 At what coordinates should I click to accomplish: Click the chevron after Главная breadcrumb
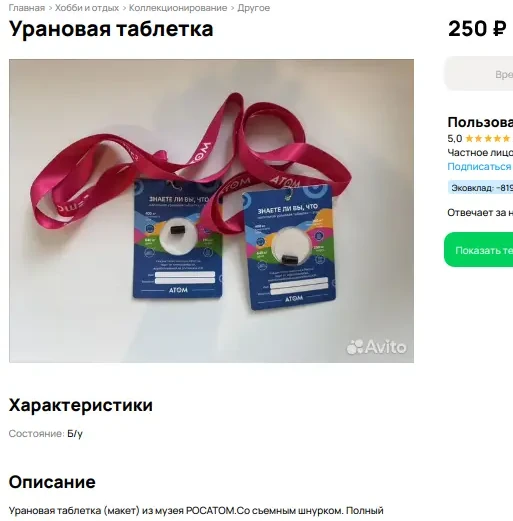coord(50,8)
